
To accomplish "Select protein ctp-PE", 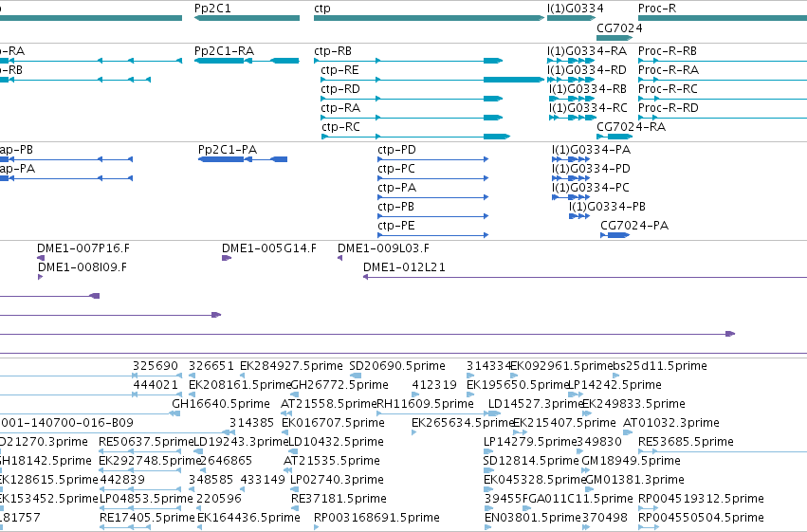I will [432, 235].
